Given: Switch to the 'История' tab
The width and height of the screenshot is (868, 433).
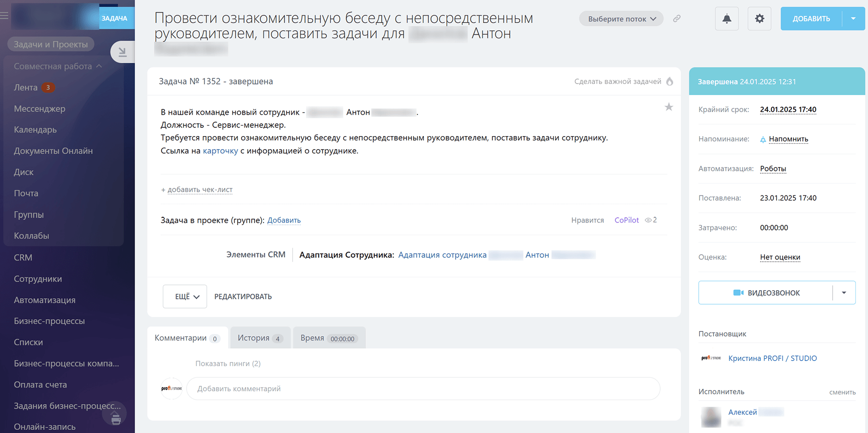Looking at the screenshot, I should 259,338.
